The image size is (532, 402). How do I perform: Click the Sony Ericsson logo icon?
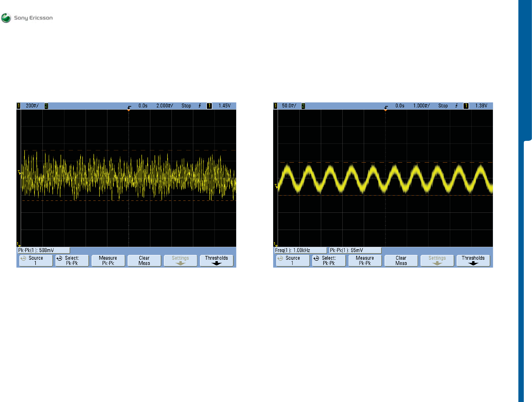[6, 18]
